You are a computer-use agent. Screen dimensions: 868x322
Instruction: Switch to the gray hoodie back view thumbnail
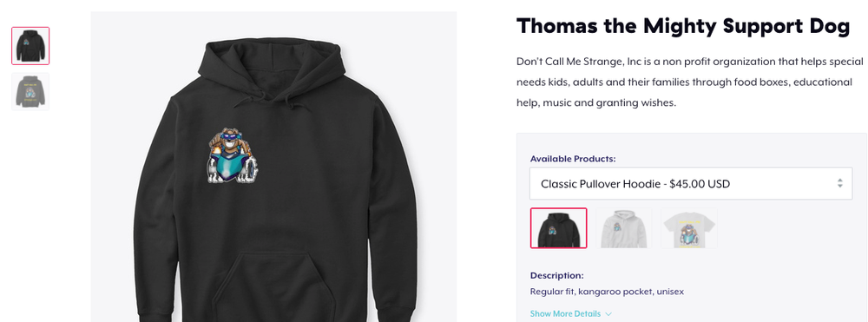tap(30, 91)
